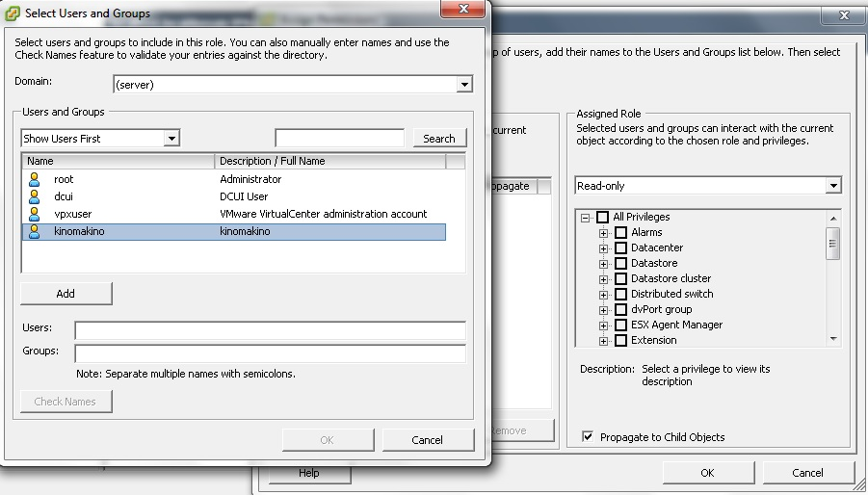Viewport: 868px width, 495px height.
Task: Click the root user icon
Action: coord(35,179)
